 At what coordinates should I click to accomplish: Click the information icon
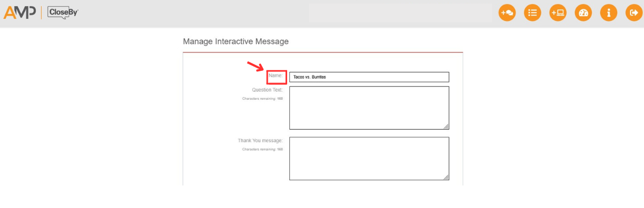[608, 13]
